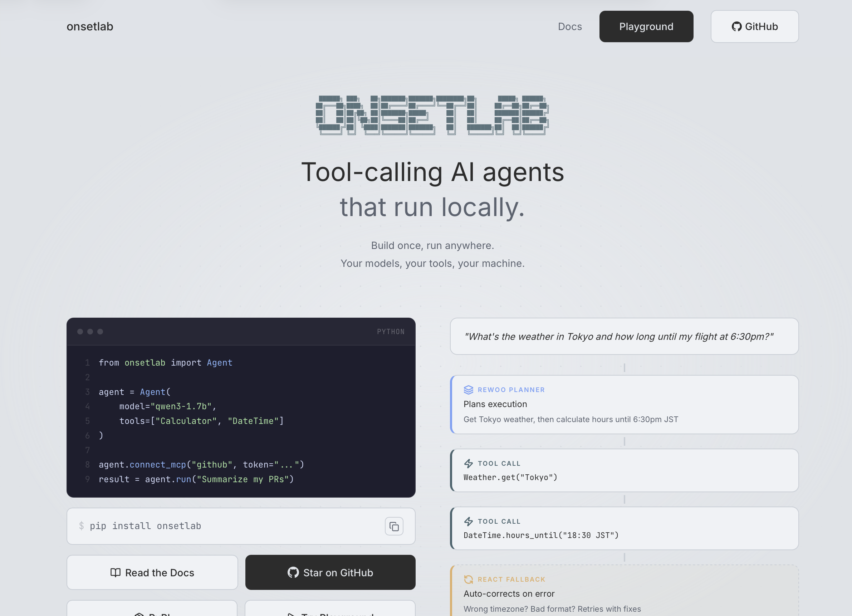Copy the pip install command using the copy icon
852x616 pixels.
(x=394, y=526)
